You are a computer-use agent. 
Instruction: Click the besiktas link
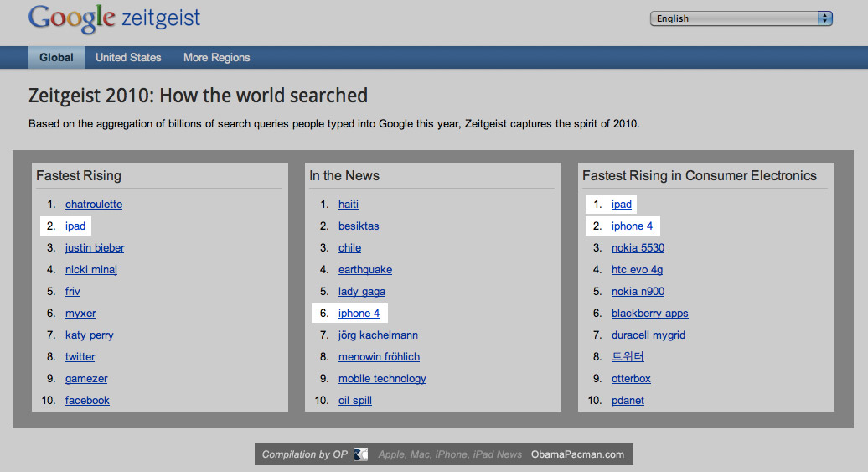click(359, 226)
